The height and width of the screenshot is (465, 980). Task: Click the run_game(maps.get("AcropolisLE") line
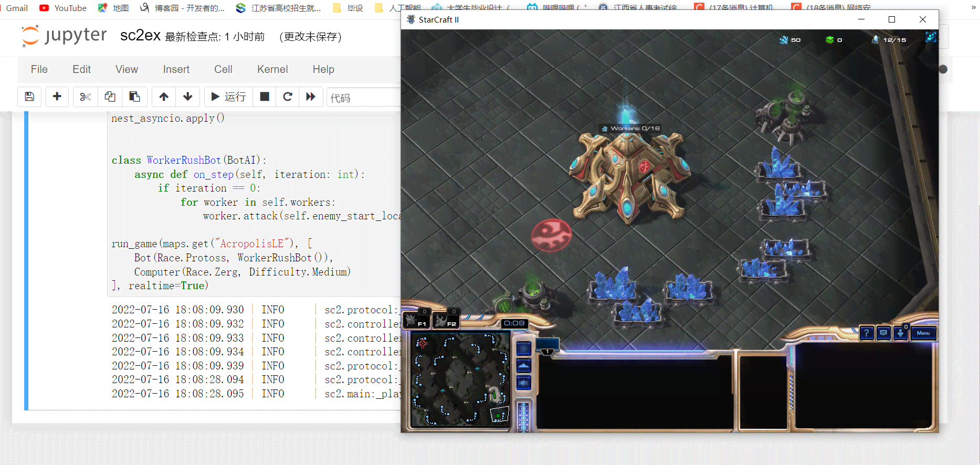[212, 244]
